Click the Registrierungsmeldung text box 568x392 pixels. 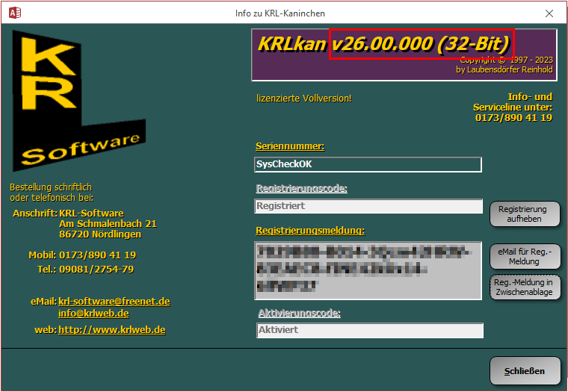(x=368, y=271)
